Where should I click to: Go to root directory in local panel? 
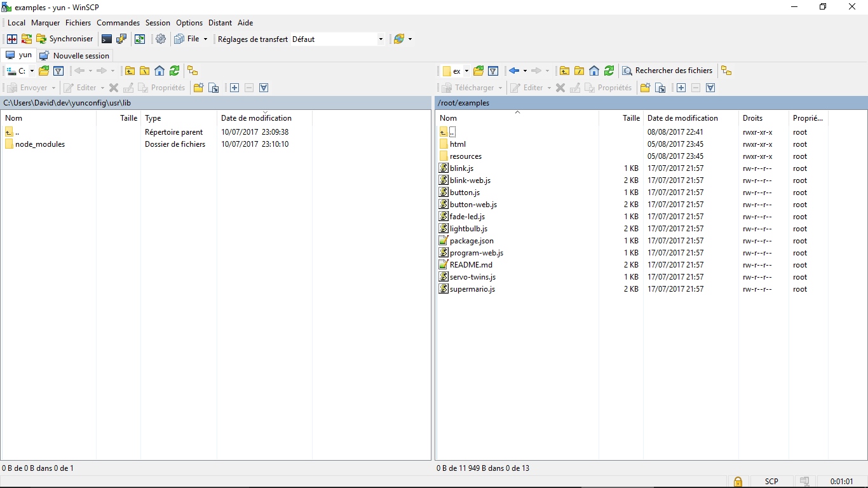145,71
